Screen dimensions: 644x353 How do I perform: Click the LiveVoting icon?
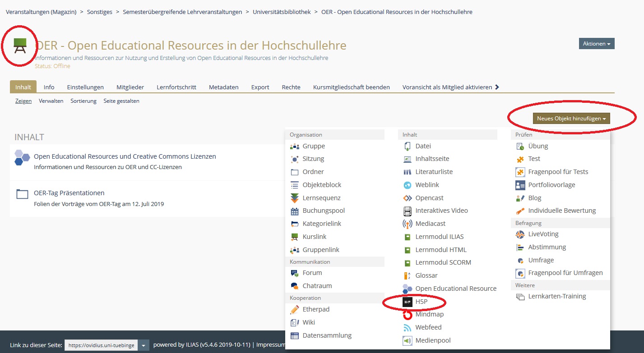[520, 234]
